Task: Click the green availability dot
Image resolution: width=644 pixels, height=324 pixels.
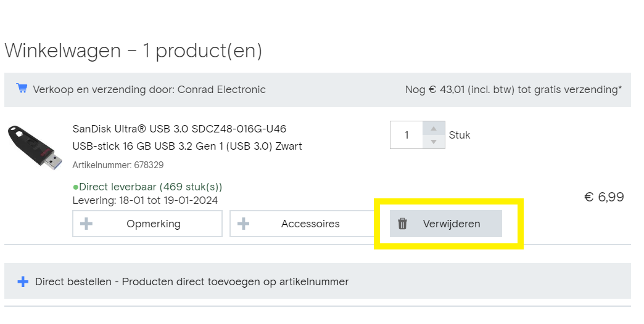Action: coord(76,187)
